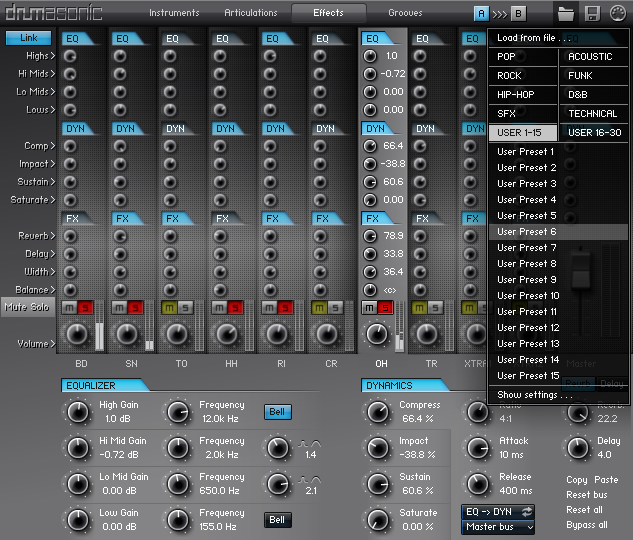Expand the Balance row arrow
The height and width of the screenshot is (540, 633).
(x=53, y=290)
